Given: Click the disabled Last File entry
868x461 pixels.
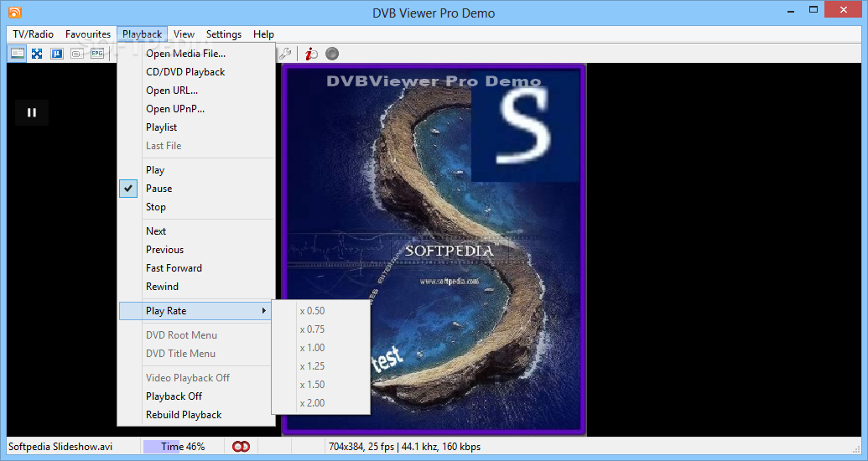Looking at the screenshot, I should click(196, 146).
